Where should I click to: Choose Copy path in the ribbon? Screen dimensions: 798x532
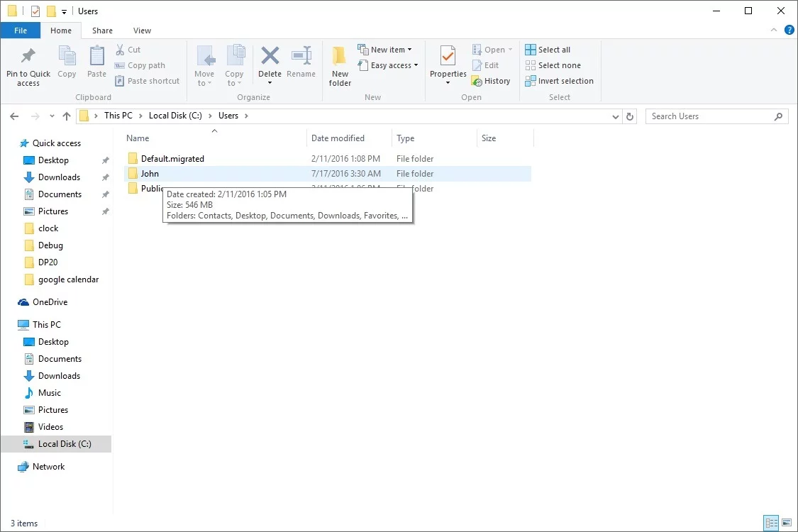click(140, 65)
